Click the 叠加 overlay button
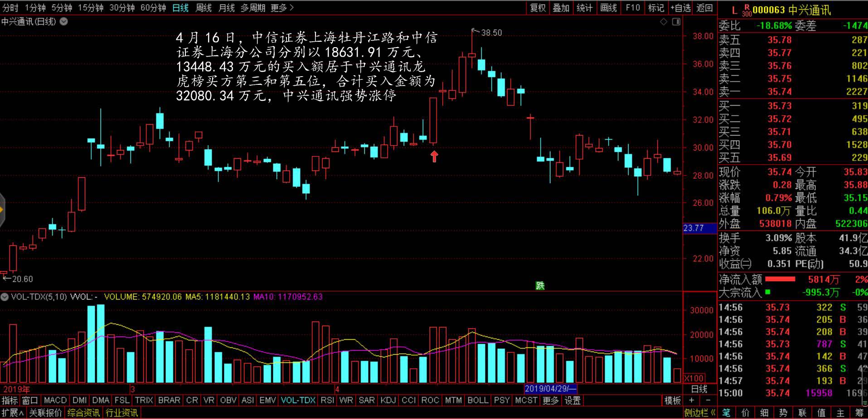This screenshot has width=868, height=419. pyautogui.click(x=561, y=8)
